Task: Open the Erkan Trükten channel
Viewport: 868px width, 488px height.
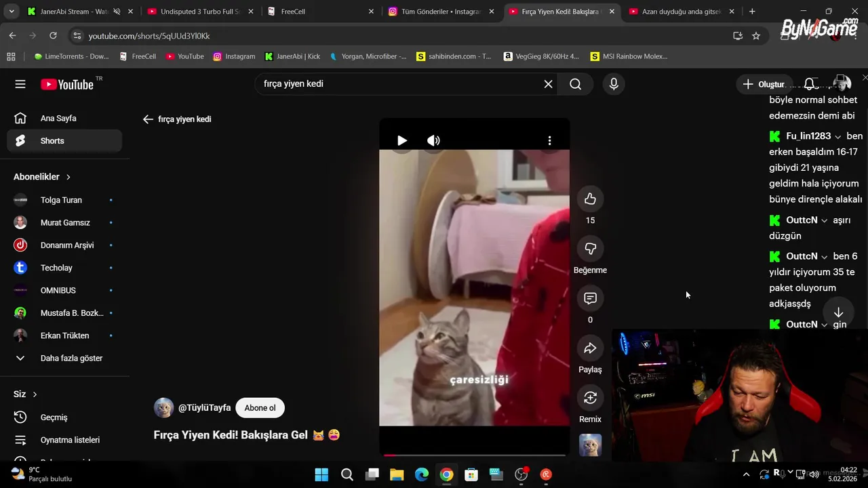Action: point(64,335)
